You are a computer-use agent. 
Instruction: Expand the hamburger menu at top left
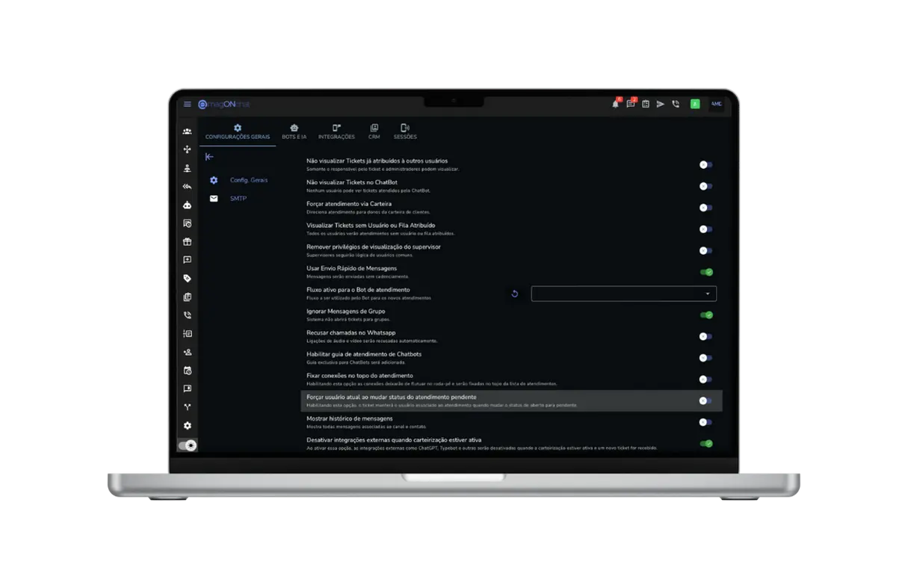tap(188, 104)
